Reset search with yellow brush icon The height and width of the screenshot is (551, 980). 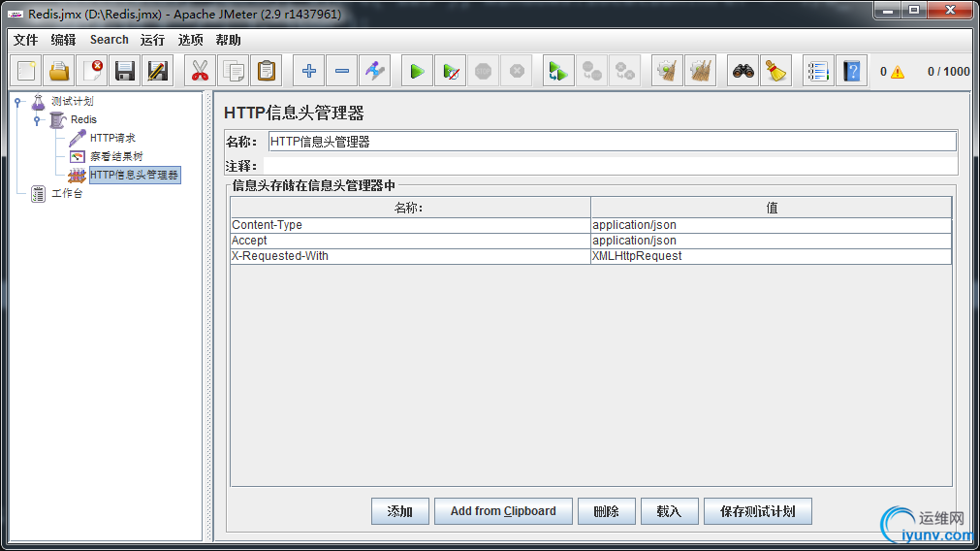775,71
